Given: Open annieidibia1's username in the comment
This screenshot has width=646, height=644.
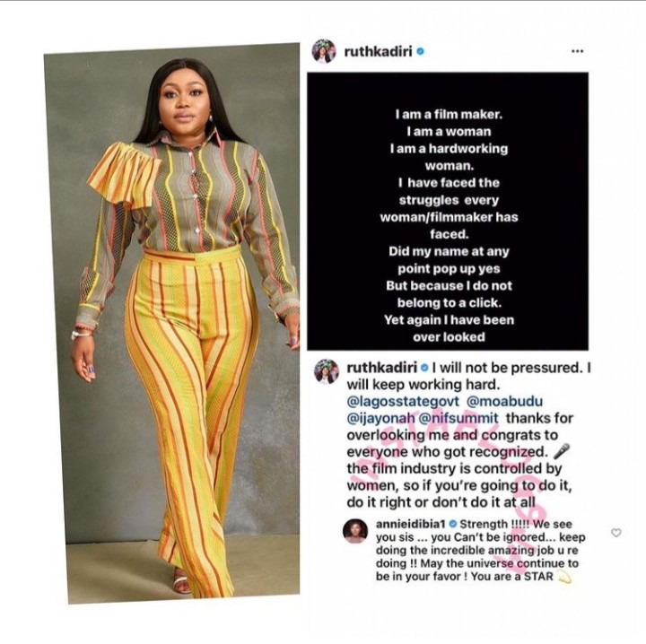Looking at the screenshot, I should [411, 524].
